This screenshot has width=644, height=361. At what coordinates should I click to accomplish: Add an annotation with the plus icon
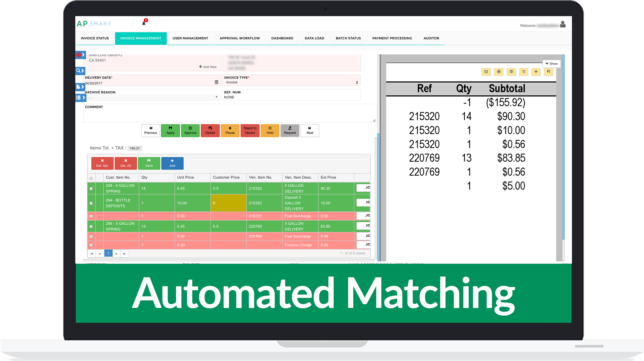(536, 72)
